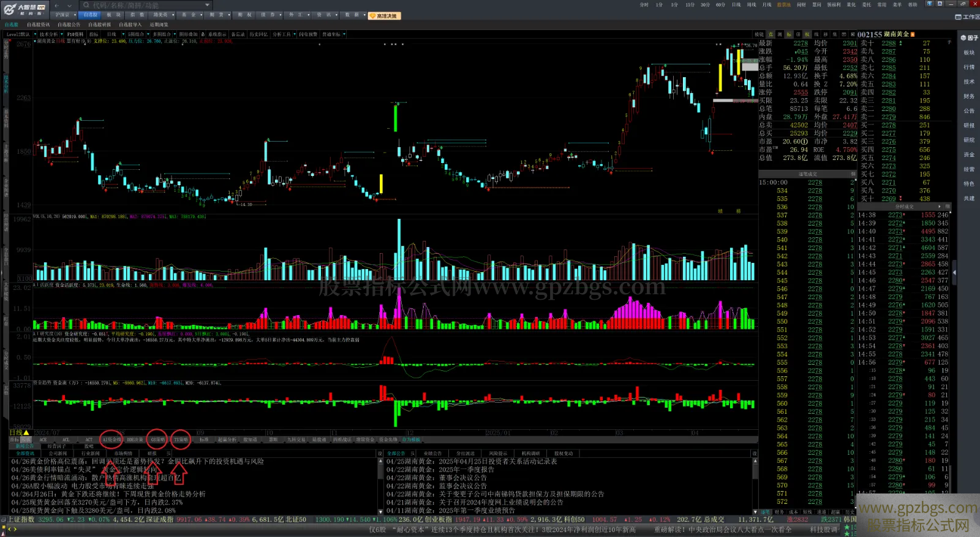This screenshot has height=537, width=980.
Task: Open the 自选股公告 sub-tab
Action: 69,25
